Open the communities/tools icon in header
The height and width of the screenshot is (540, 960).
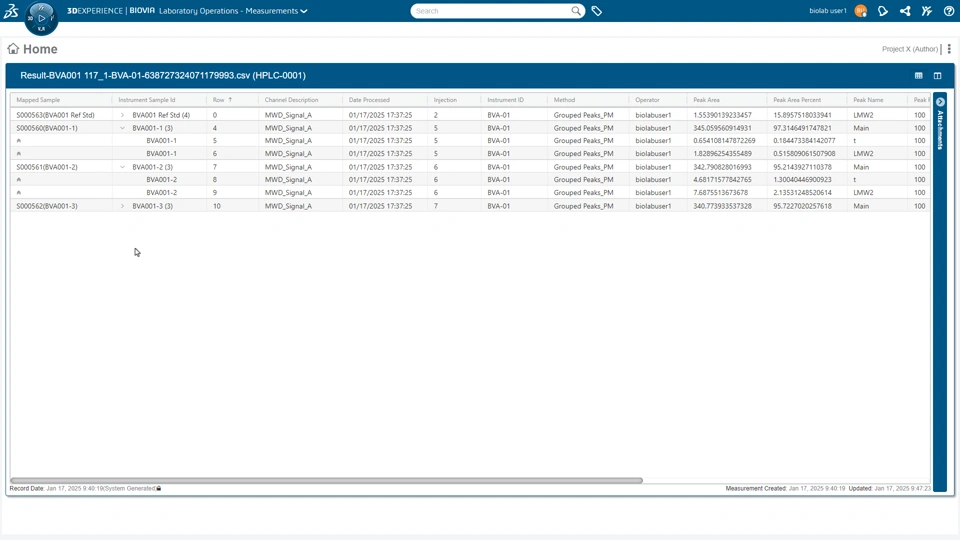927,11
